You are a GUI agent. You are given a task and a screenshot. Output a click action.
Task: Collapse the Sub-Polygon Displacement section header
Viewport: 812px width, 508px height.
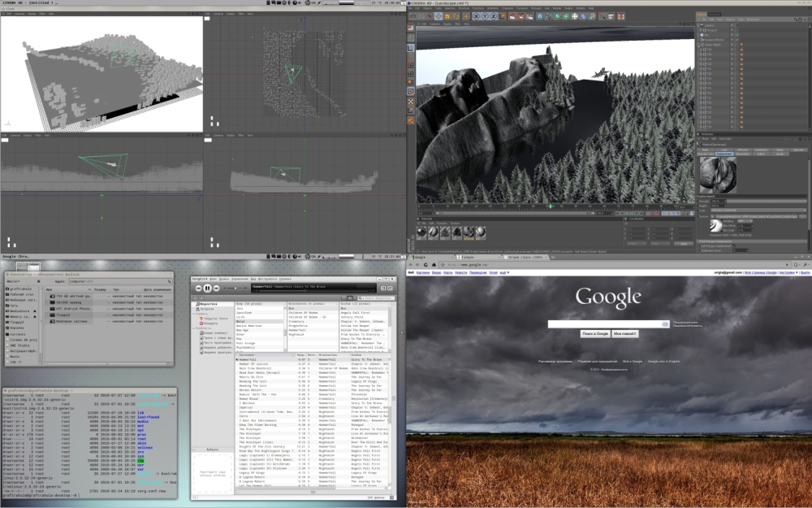click(751, 241)
